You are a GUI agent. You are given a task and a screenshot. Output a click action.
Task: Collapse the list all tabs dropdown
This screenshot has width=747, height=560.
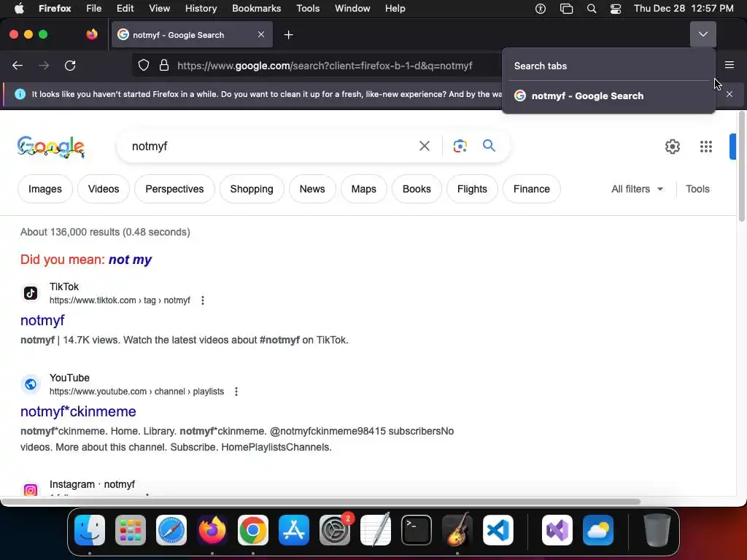coord(703,34)
